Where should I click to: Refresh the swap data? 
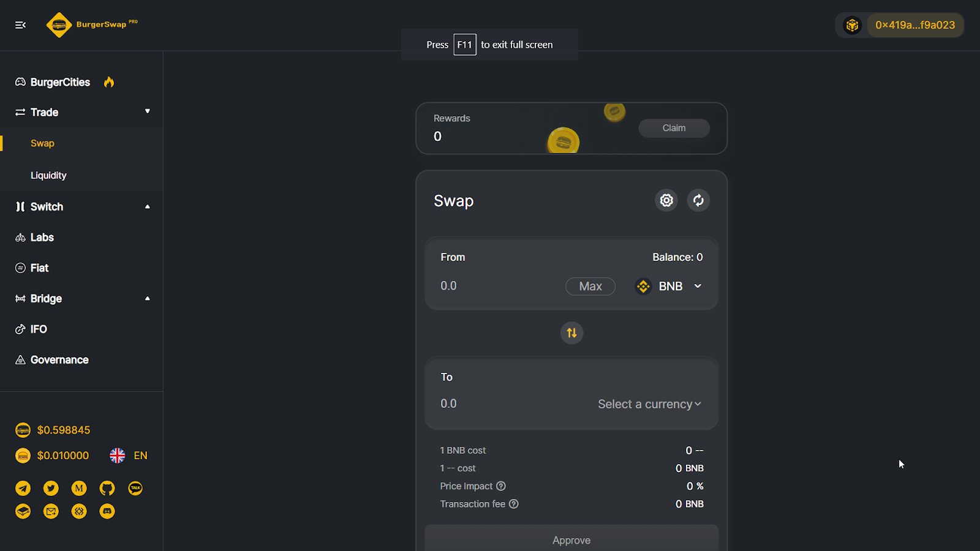click(698, 200)
